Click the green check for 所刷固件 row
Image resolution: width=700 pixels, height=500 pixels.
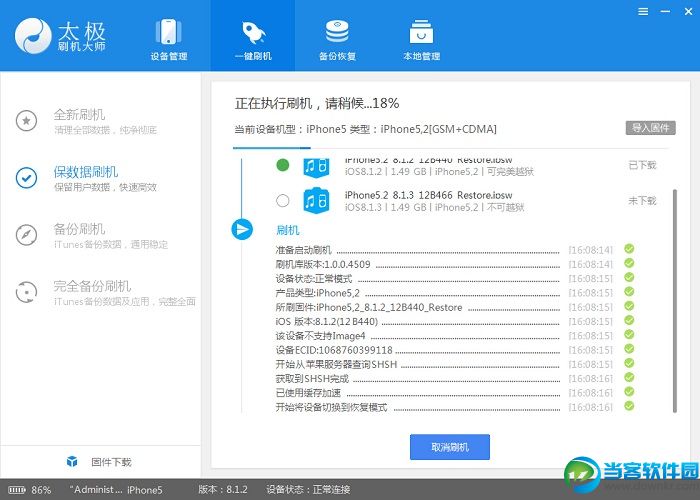629,306
